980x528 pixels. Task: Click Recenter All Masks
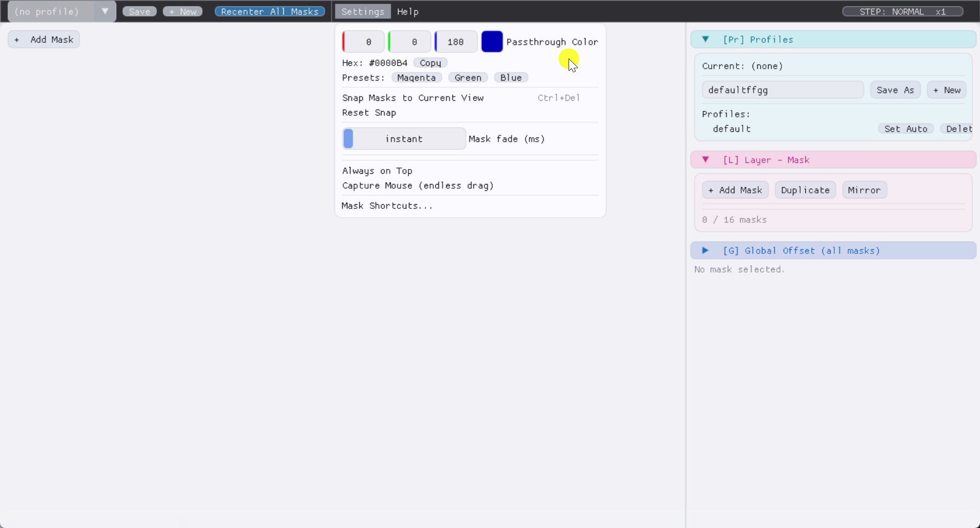click(270, 11)
